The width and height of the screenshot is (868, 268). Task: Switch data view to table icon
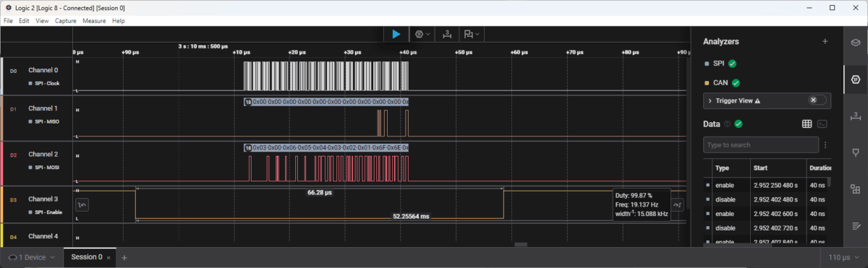tap(807, 124)
